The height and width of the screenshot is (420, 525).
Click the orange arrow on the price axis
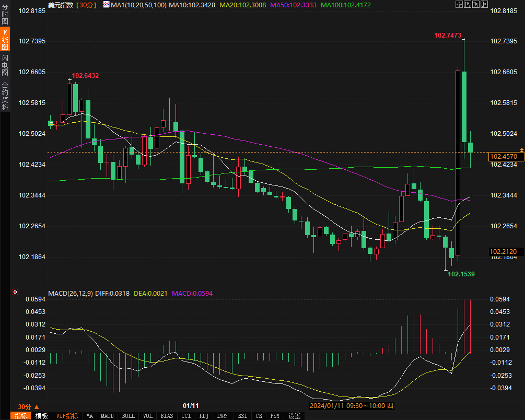click(x=521, y=151)
